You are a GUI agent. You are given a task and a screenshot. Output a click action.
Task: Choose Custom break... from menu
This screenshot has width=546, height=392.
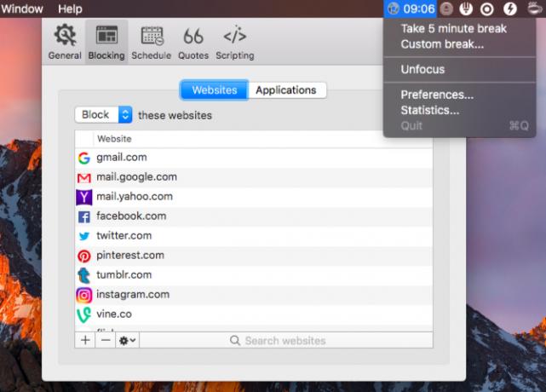tap(442, 44)
